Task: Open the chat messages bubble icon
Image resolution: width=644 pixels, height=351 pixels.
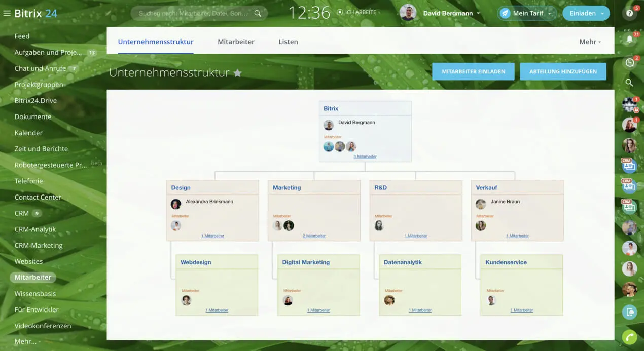Action: [x=629, y=62]
